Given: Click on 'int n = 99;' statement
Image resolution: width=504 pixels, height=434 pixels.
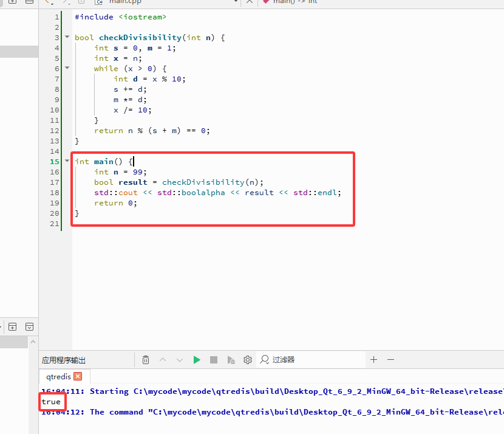Looking at the screenshot, I should coord(121,172).
